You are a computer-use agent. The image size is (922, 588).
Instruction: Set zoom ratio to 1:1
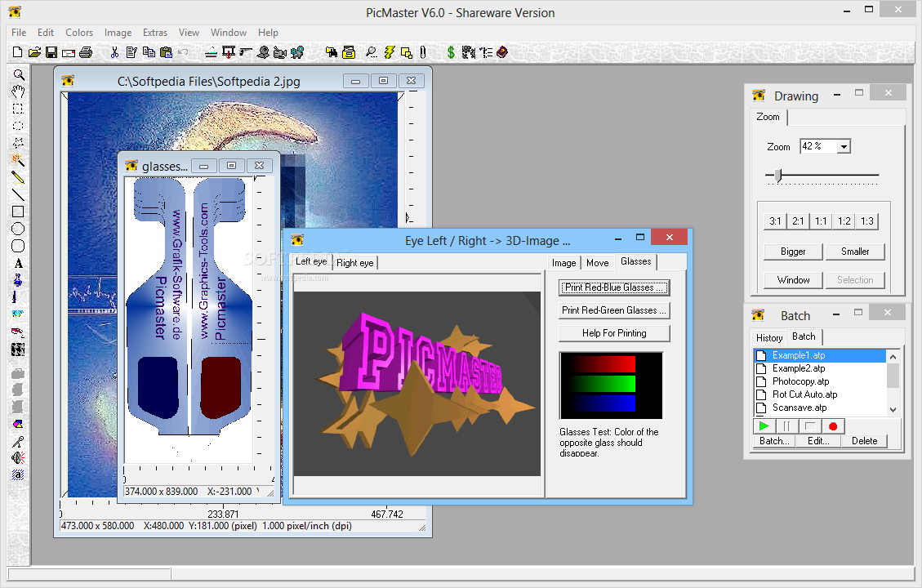(821, 221)
